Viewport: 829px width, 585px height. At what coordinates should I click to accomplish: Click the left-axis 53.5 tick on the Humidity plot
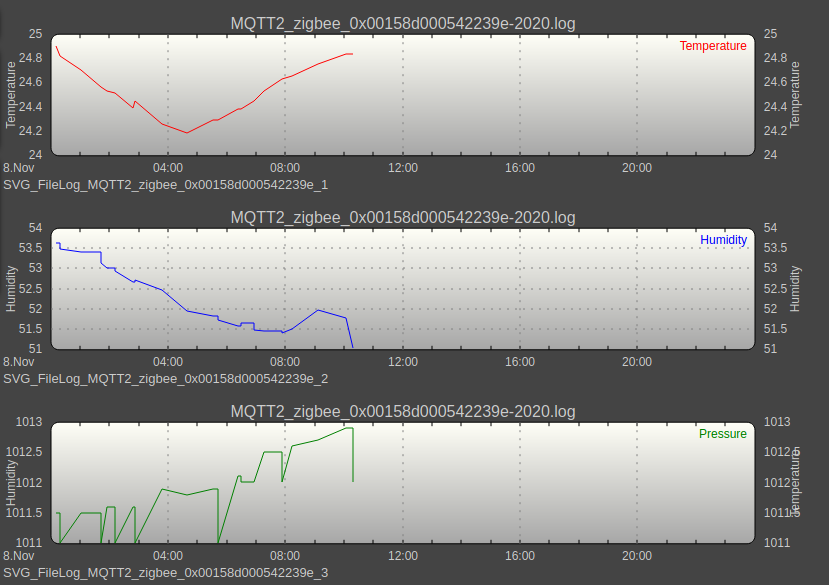(31, 248)
